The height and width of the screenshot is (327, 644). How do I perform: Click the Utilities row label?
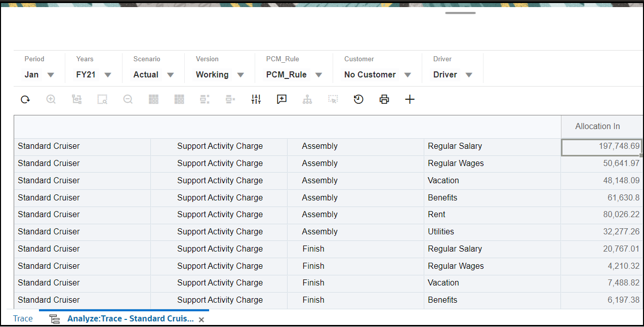pyautogui.click(x=441, y=232)
